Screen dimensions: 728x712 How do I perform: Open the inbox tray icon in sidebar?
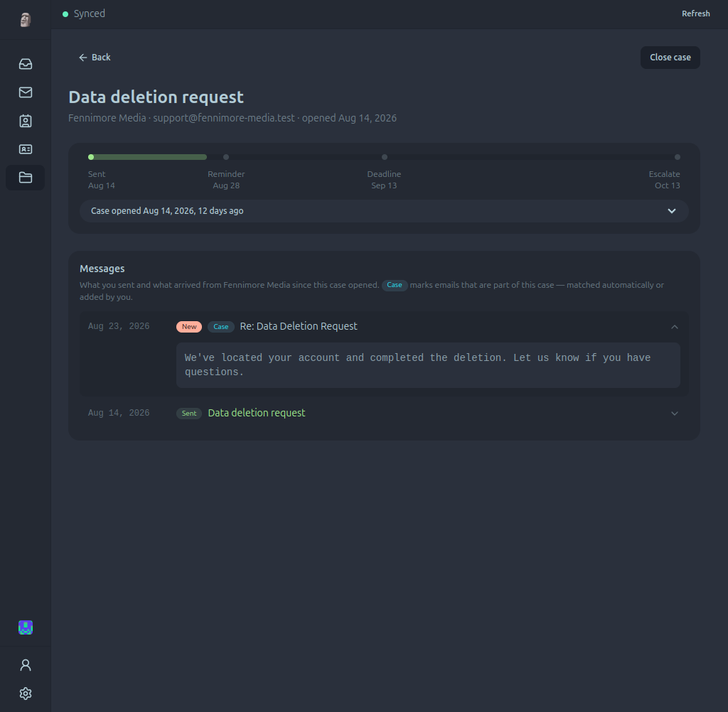(26, 63)
